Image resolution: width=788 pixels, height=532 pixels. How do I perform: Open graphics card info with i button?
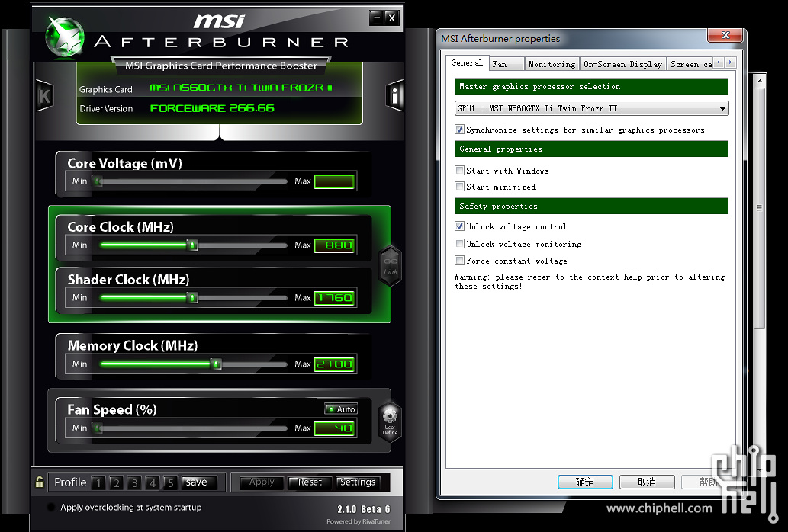[x=394, y=95]
